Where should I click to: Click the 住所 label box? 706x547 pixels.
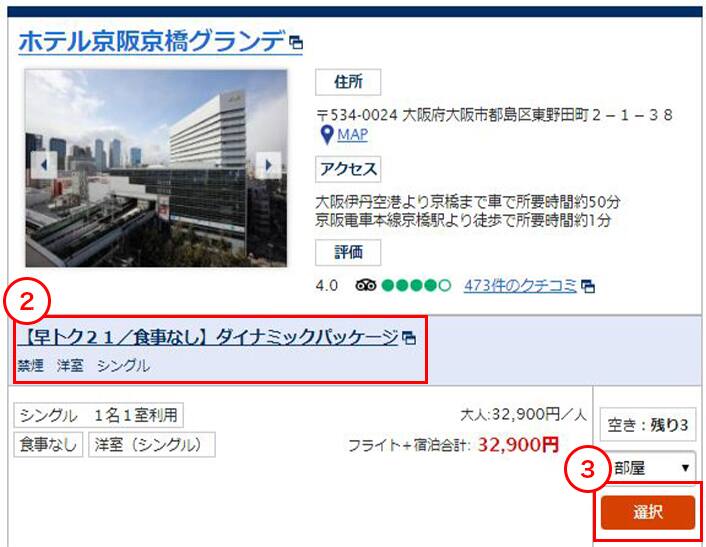tap(348, 82)
